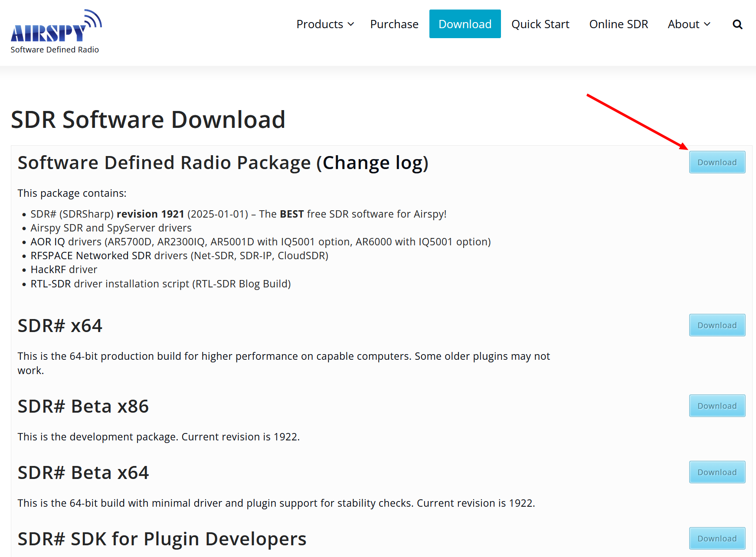The height and width of the screenshot is (557, 756).
Task: Download the Software Defined Radio Package
Action: [x=717, y=162]
